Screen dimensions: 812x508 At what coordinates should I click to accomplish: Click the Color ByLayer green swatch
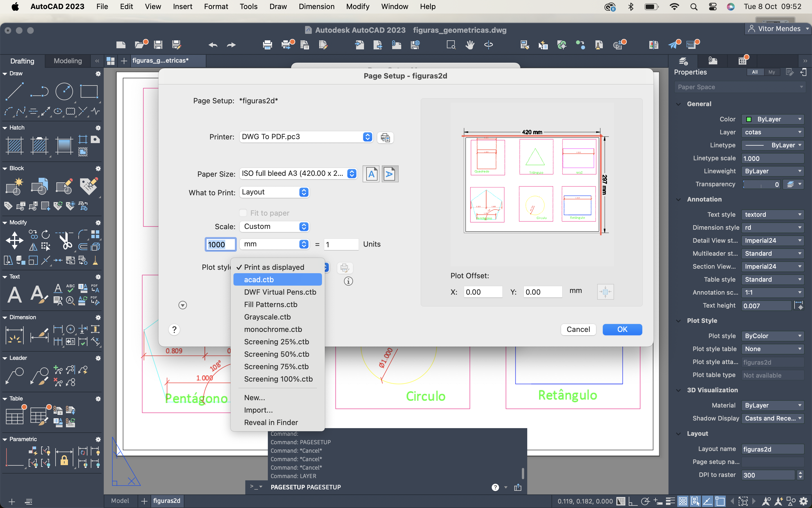(x=749, y=119)
